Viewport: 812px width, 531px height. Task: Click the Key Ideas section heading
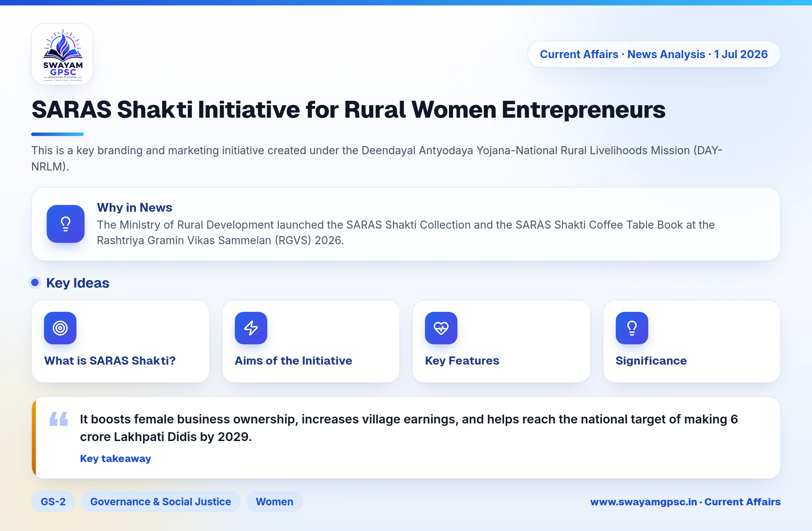coord(78,283)
